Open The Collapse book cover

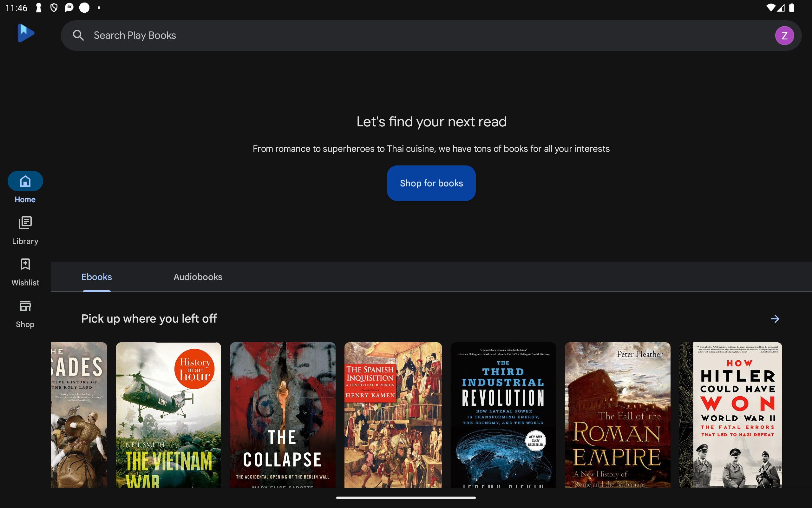[x=283, y=415]
